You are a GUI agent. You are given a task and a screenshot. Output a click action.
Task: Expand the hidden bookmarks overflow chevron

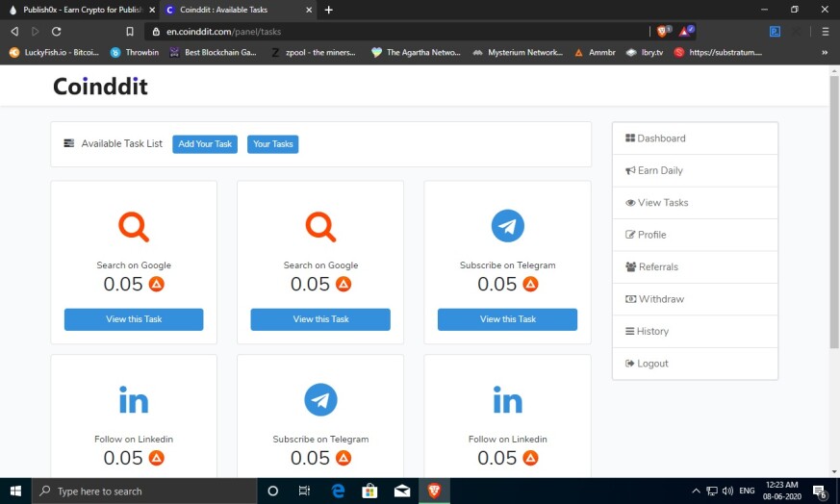point(825,53)
